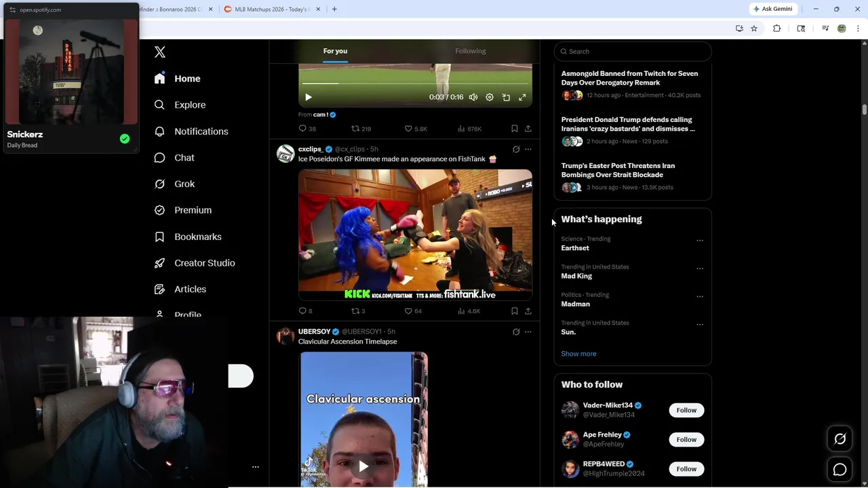This screenshot has height=488, width=868.
Task: Open Grok action on cxclips_ post
Action: click(x=516, y=149)
